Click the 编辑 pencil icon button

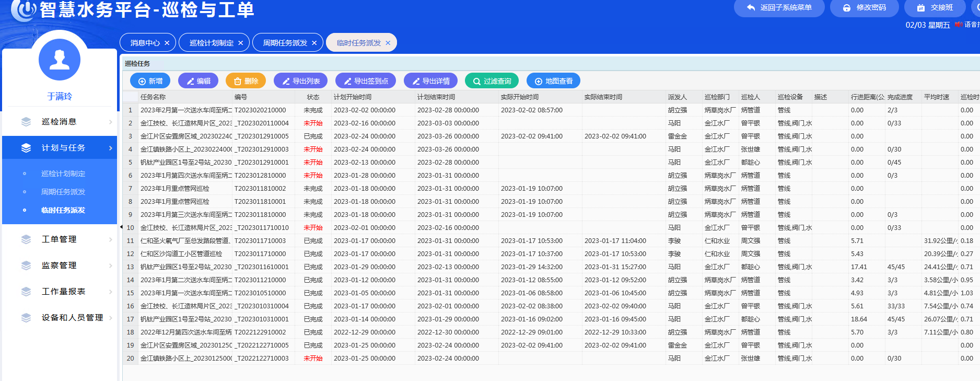tap(198, 81)
